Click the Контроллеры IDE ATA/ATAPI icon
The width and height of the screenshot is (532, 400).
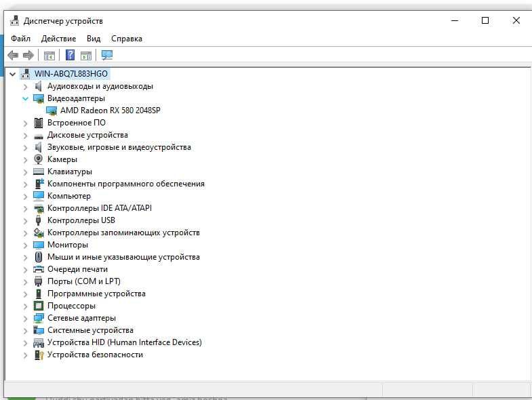pos(39,209)
